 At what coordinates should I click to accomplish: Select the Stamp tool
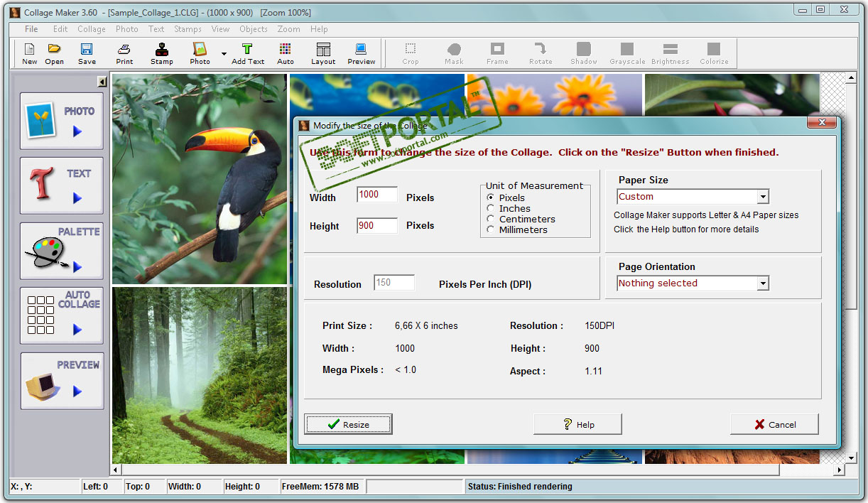(x=162, y=53)
